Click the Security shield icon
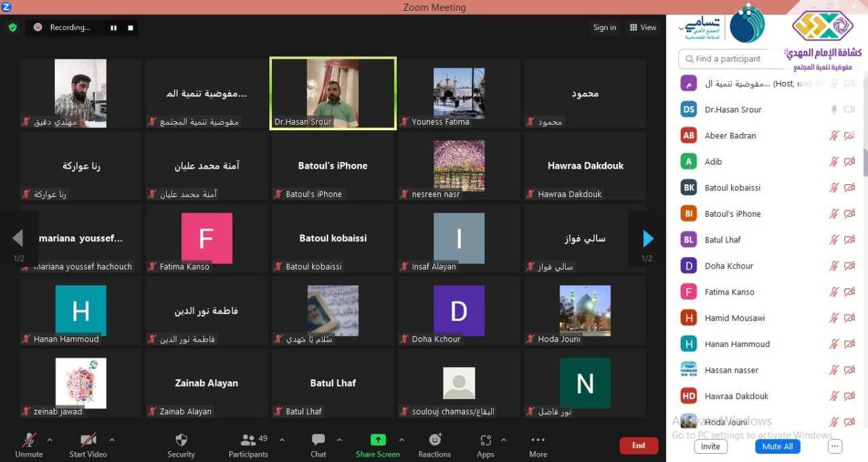Image resolution: width=868 pixels, height=462 pixels. click(181, 440)
